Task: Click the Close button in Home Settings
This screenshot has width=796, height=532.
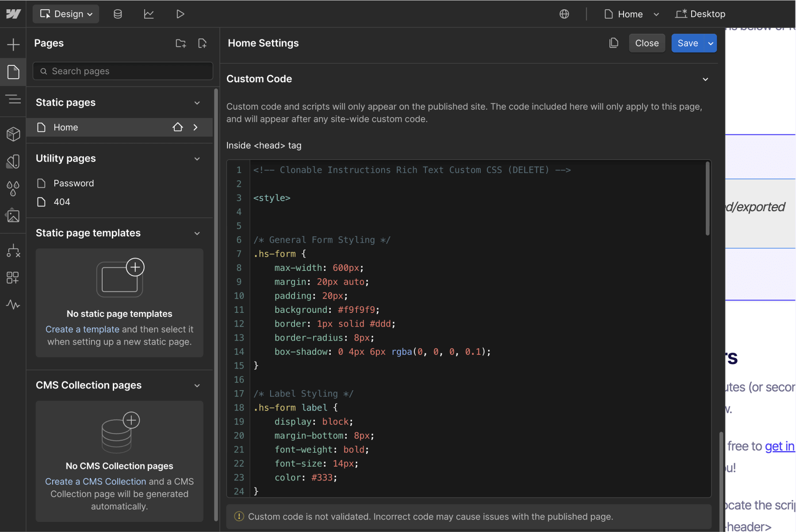Action: [647, 43]
